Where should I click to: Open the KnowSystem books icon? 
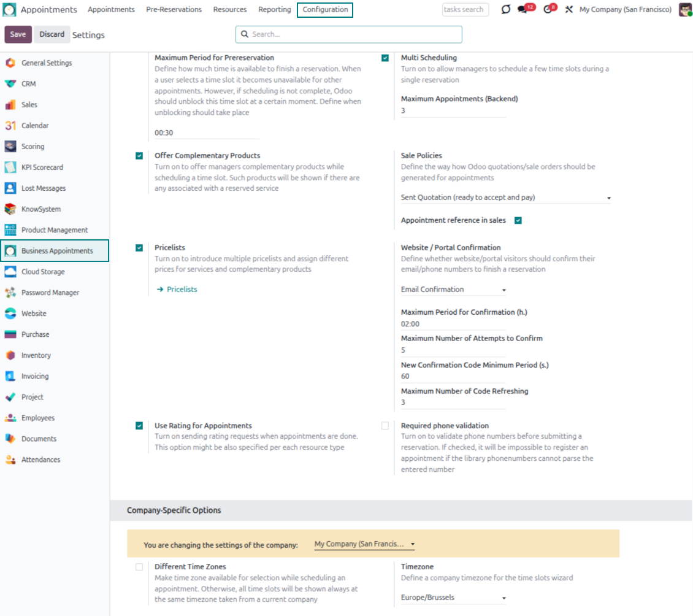coord(10,209)
